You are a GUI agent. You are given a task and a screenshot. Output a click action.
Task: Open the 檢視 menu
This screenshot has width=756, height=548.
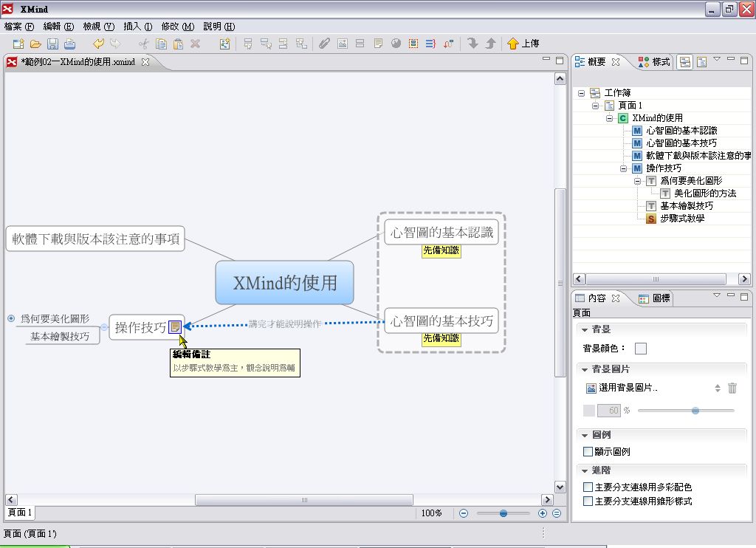(98, 27)
